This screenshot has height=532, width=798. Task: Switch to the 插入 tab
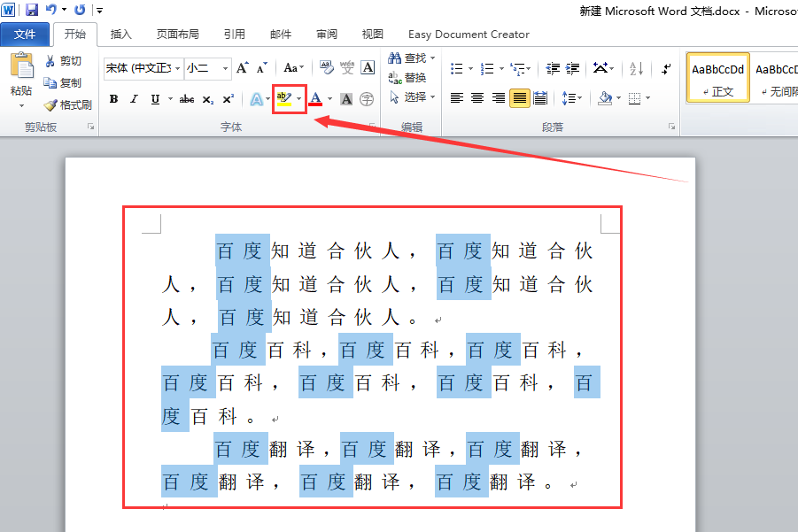tap(121, 35)
